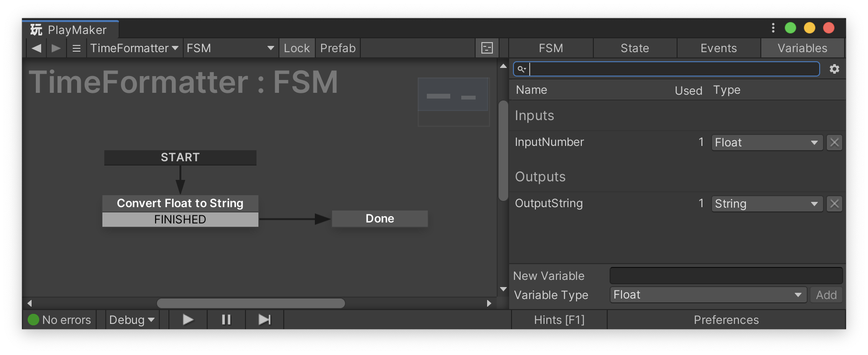Click the forward navigation arrow icon
This screenshot has width=868, height=355.
[x=56, y=48]
